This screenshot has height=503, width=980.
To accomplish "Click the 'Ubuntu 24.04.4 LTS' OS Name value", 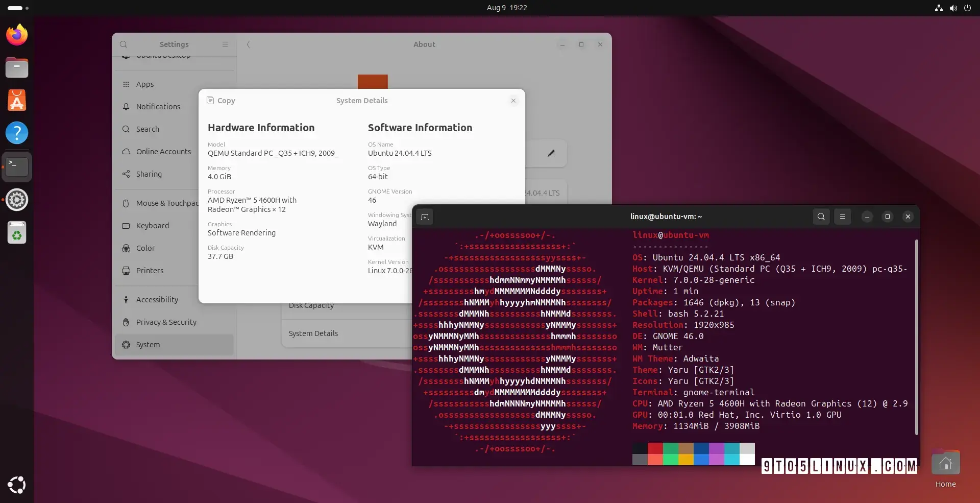I will [400, 153].
